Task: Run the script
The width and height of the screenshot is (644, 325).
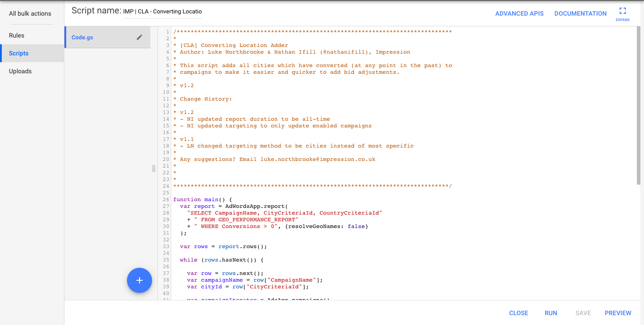Action: [551, 313]
